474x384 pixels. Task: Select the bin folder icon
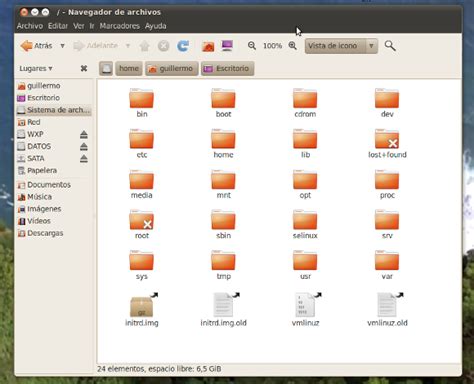coord(141,98)
